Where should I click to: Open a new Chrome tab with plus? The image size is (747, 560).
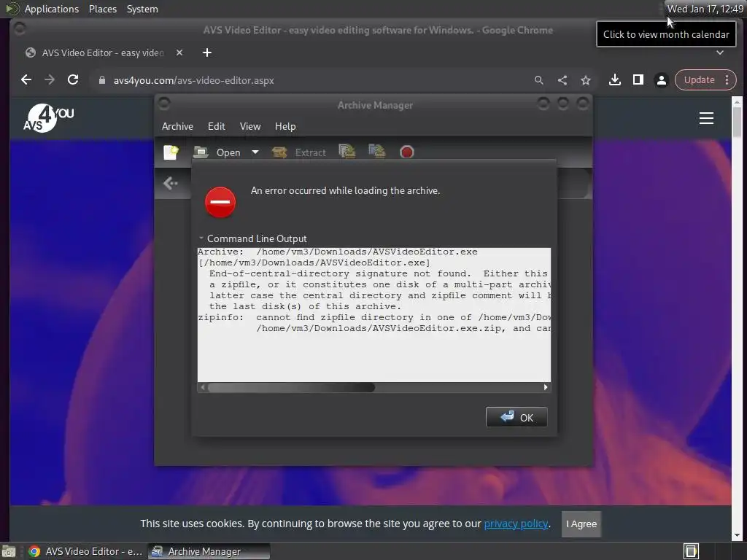206,52
